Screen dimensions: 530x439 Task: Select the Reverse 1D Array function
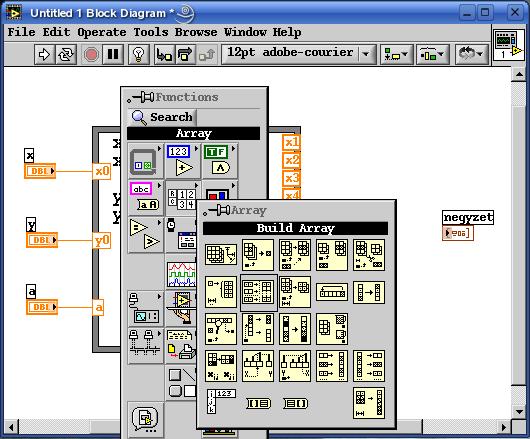369,292
